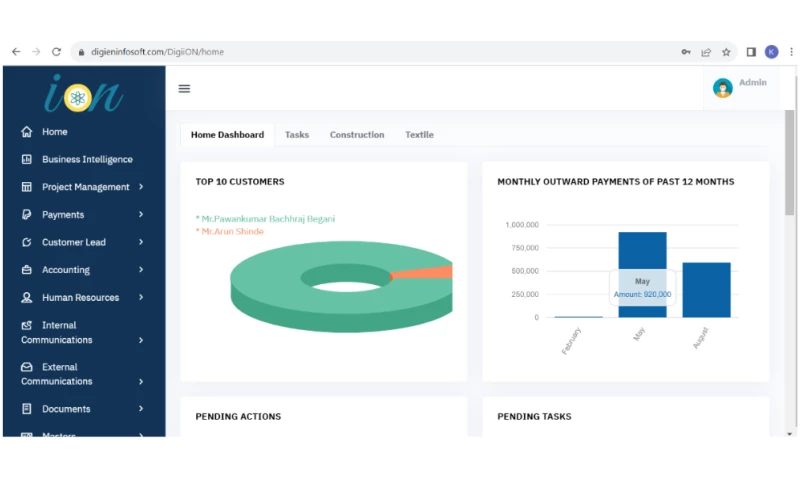Expand the External Communications chevron

pyautogui.click(x=141, y=381)
